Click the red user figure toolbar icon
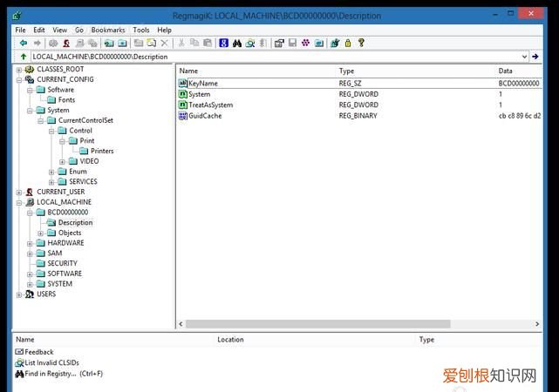This screenshot has height=392, width=559. (66, 43)
